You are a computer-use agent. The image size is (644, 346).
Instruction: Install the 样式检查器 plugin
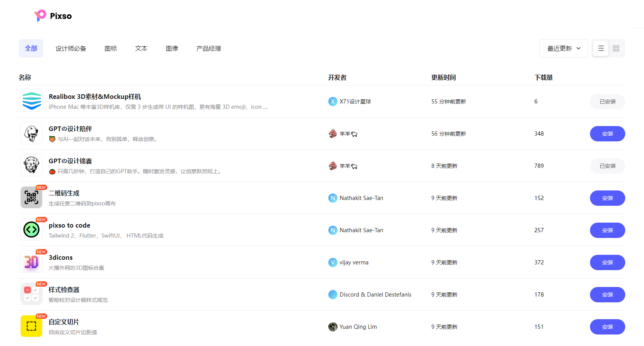[x=608, y=295]
